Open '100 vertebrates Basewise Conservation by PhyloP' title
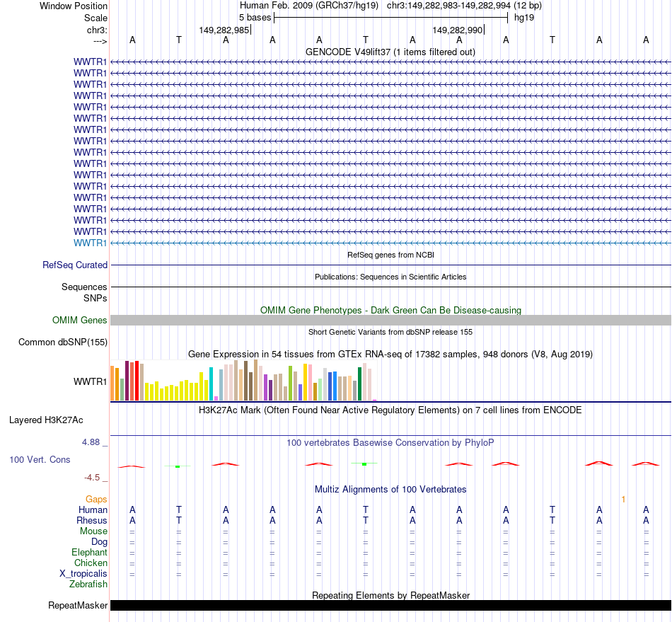672x622 pixels. [390, 443]
